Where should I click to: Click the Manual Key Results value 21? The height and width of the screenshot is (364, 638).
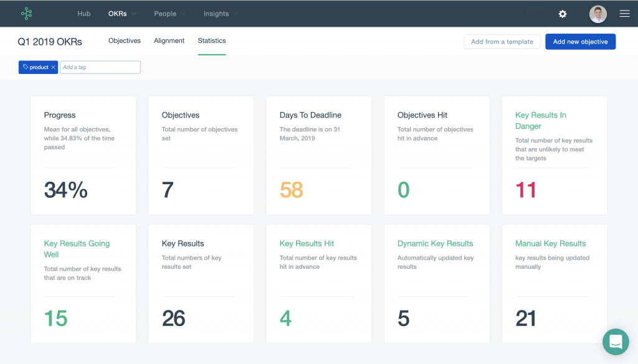click(x=525, y=318)
